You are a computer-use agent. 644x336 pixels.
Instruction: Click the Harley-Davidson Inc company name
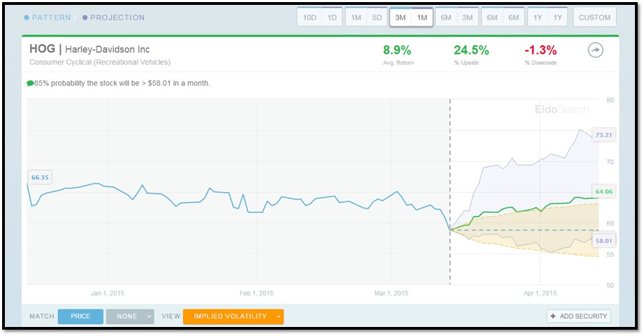pos(108,50)
